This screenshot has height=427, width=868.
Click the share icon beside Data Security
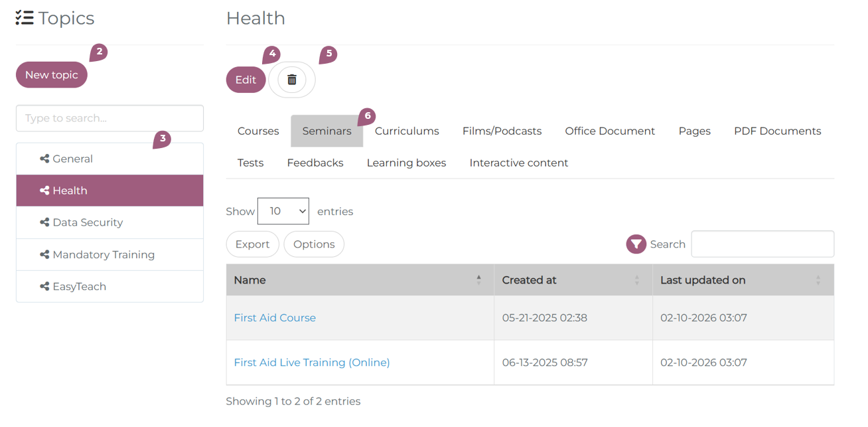click(44, 222)
